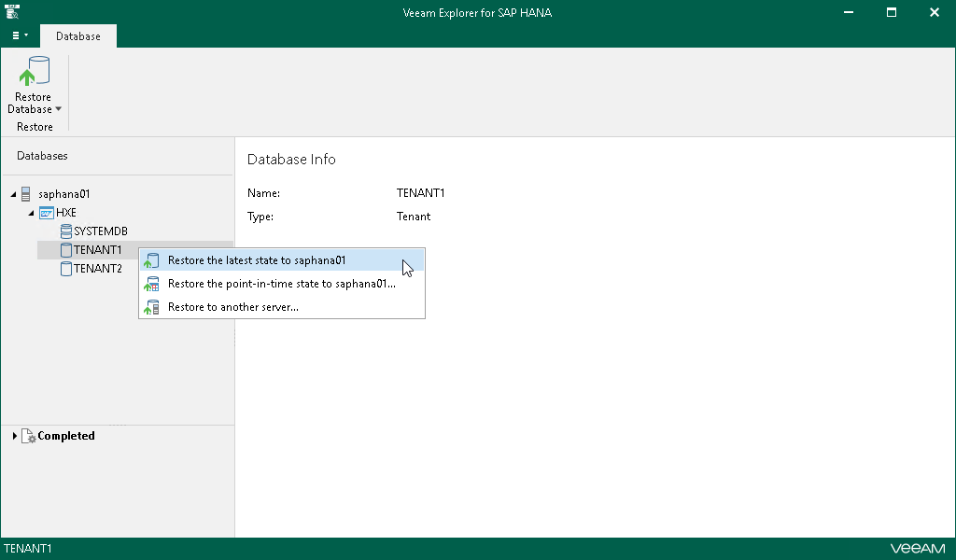Click the TENANT2 database icon
This screenshot has width=956, height=560.
(65, 269)
